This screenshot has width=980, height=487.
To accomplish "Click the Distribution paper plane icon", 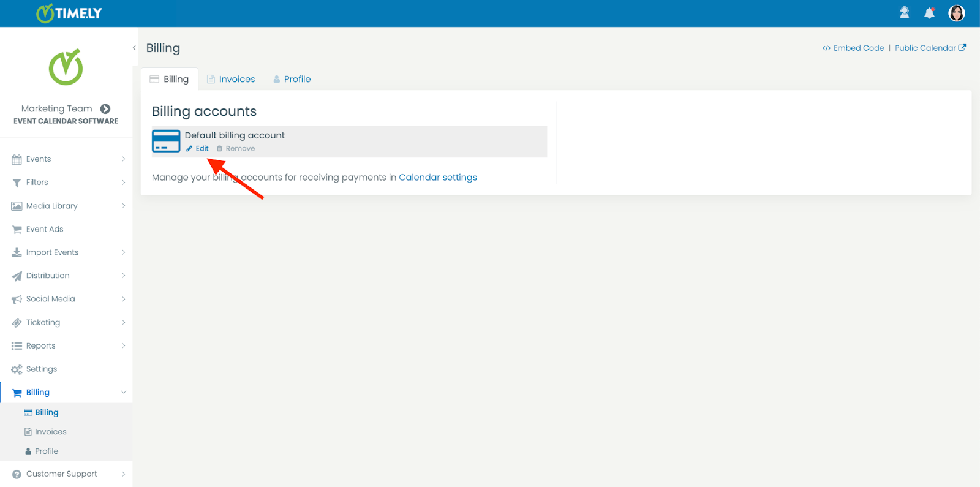I will pyautogui.click(x=17, y=276).
